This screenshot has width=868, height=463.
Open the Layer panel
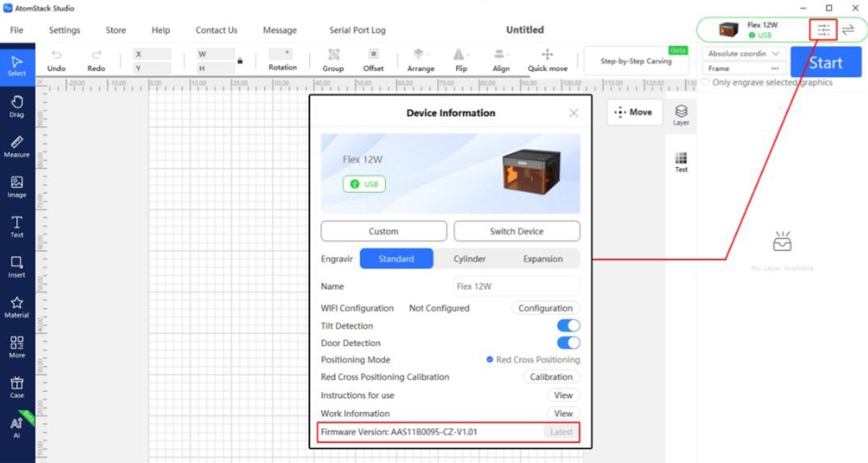(x=681, y=115)
